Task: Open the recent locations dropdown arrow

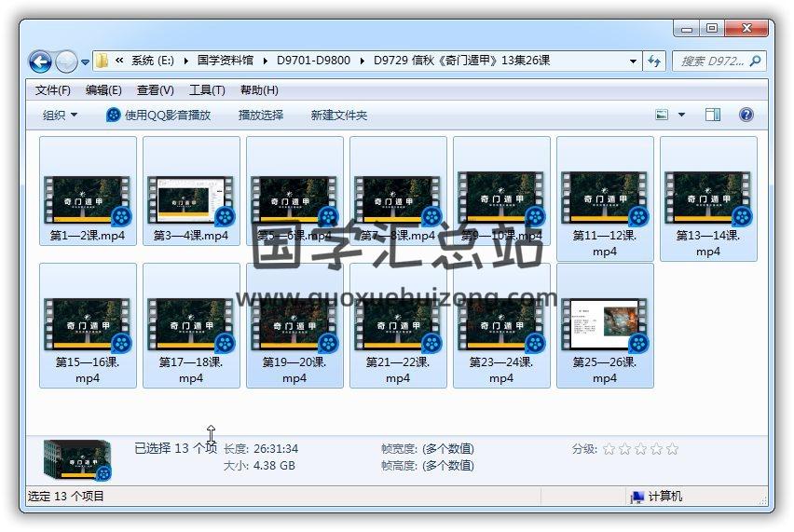Action: point(86,62)
